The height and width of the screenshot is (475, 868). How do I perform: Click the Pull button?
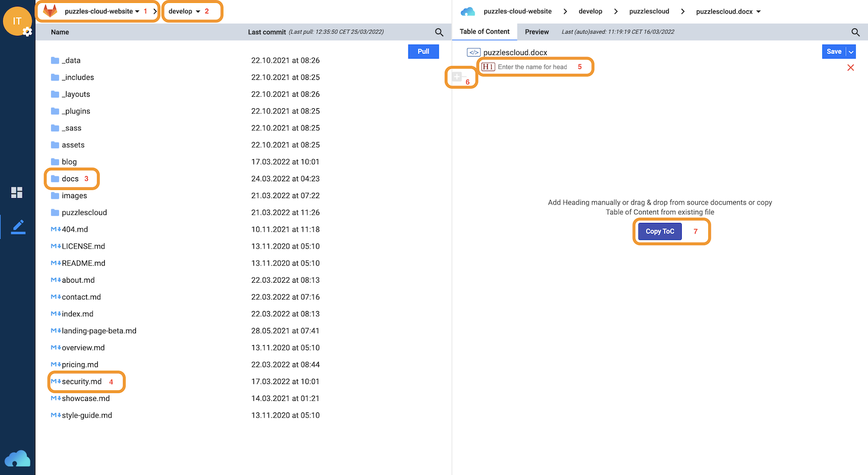pos(424,52)
